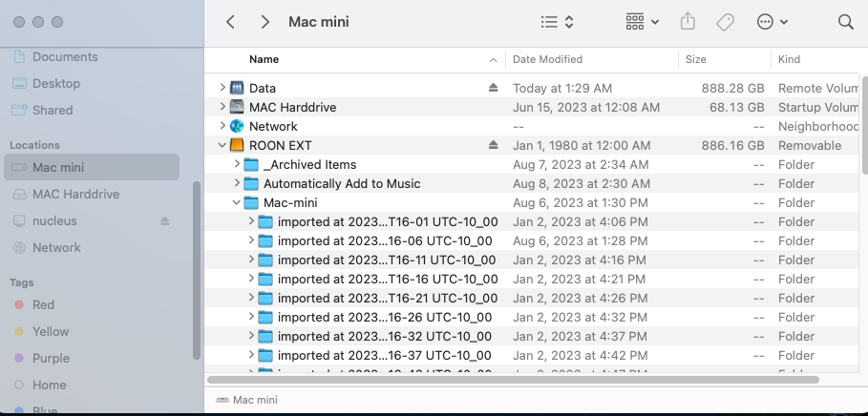Open the group-by options dropdown
The image size is (868, 416).
pyautogui.click(x=642, y=22)
